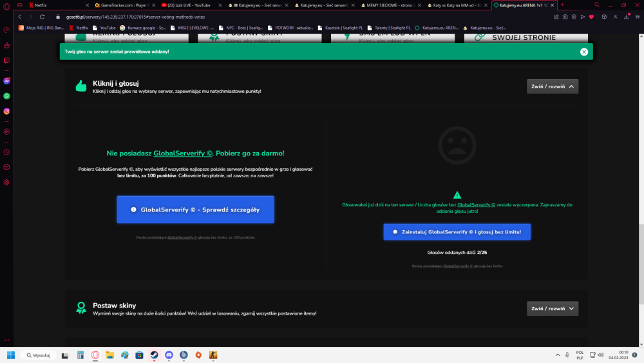
Task: Open the Windows Start menu
Action: click(11, 355)
